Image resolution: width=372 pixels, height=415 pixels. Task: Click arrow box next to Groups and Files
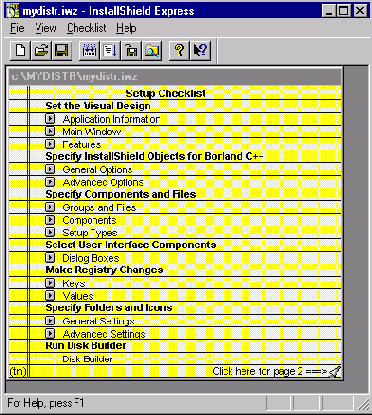coord(50,207)
